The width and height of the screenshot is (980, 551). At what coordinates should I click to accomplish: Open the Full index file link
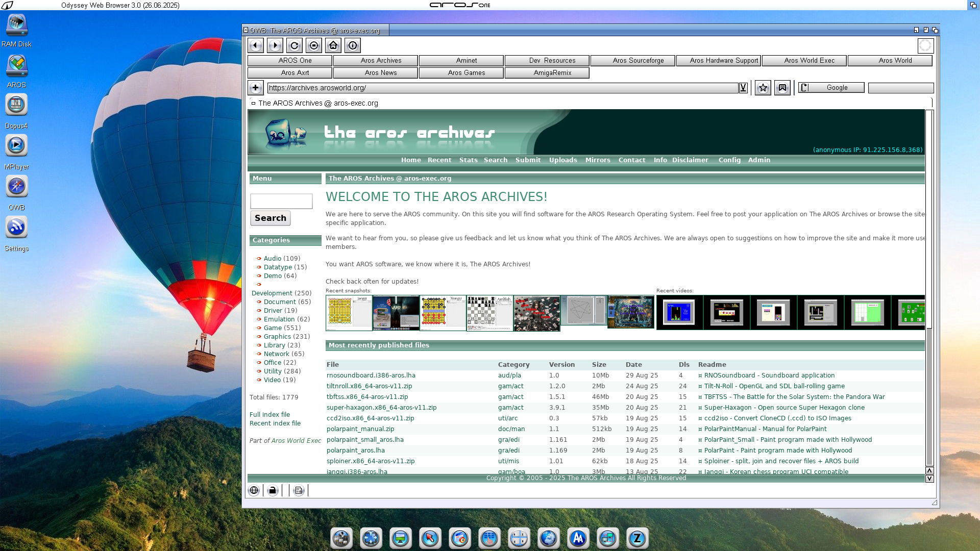(x=269, y=415)
